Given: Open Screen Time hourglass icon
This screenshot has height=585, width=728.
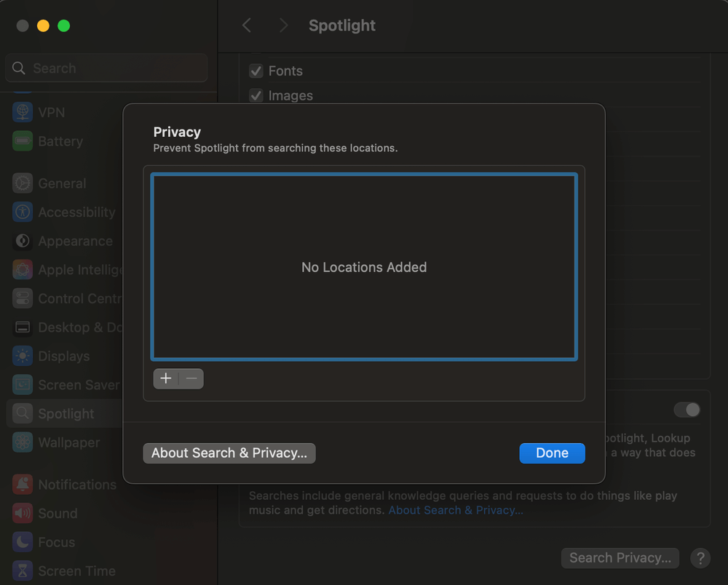Looking at the screenshot, I should point(23,570).
